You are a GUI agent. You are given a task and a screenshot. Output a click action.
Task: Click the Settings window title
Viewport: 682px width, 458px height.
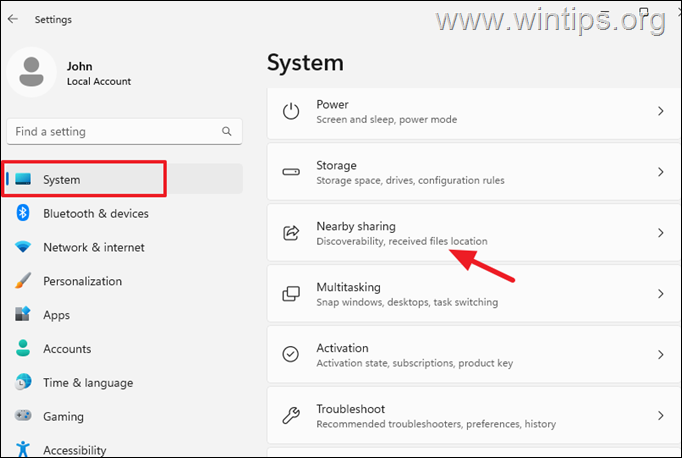click(x=53, y=20)
